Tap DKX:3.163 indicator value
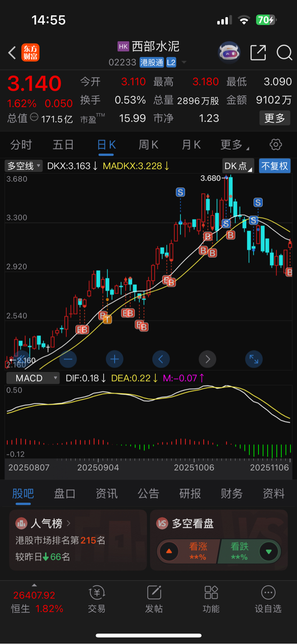 [x=72, y=166]
